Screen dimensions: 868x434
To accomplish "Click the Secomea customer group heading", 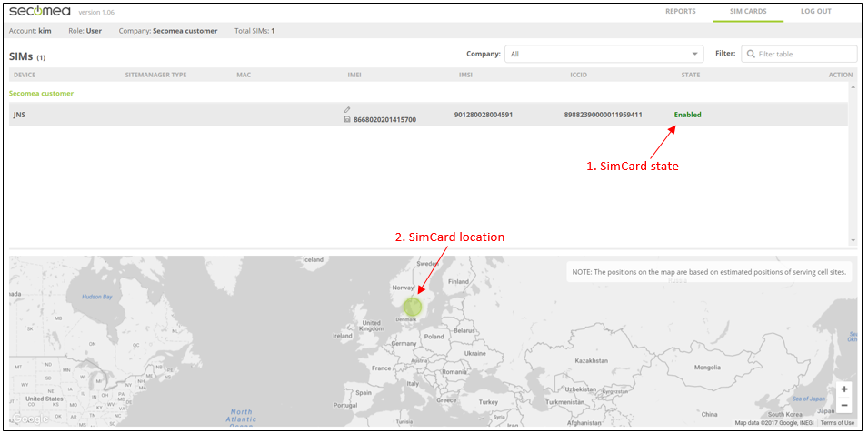I will tap(41, 93).
